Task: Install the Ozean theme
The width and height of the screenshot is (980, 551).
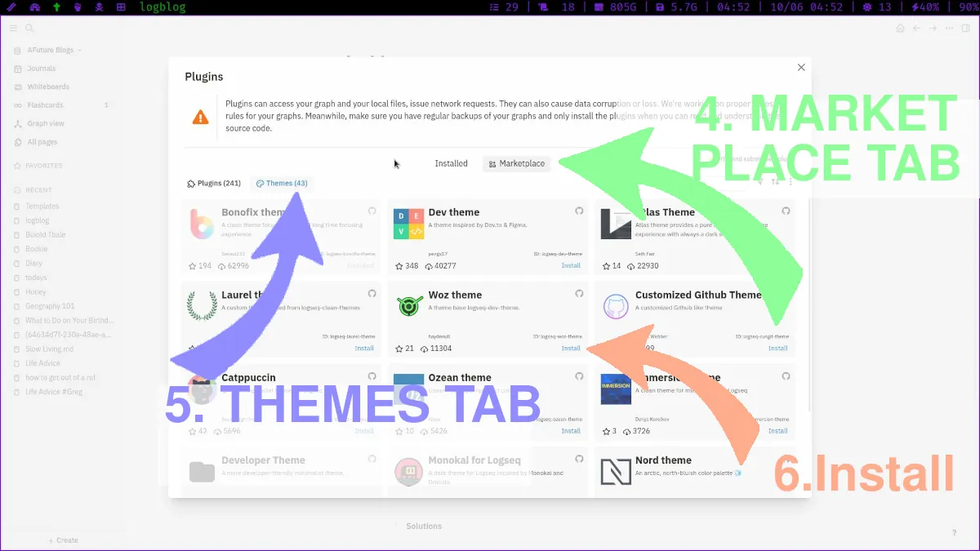Action: pos(571,431)
